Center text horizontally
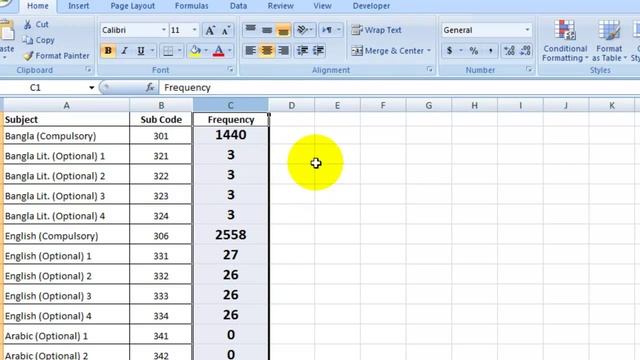Screen dimensions: 640x360 (x=267, y=51)
